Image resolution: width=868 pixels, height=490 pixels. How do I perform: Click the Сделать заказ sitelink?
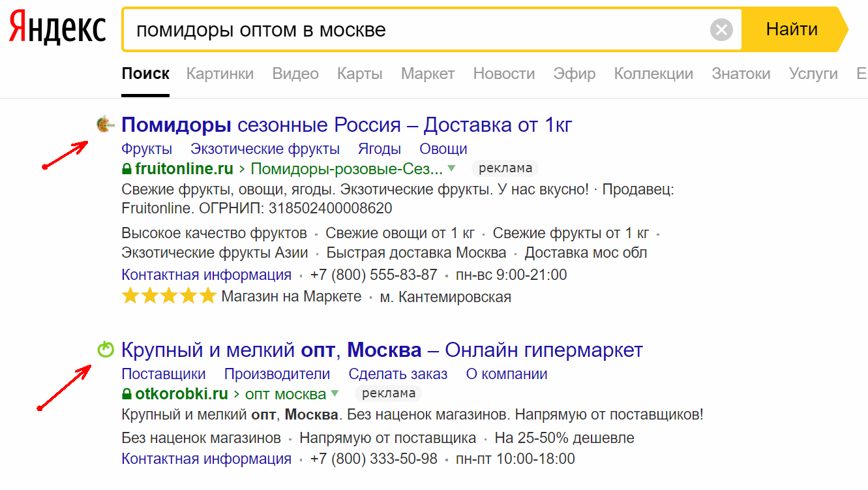point(398,375)
